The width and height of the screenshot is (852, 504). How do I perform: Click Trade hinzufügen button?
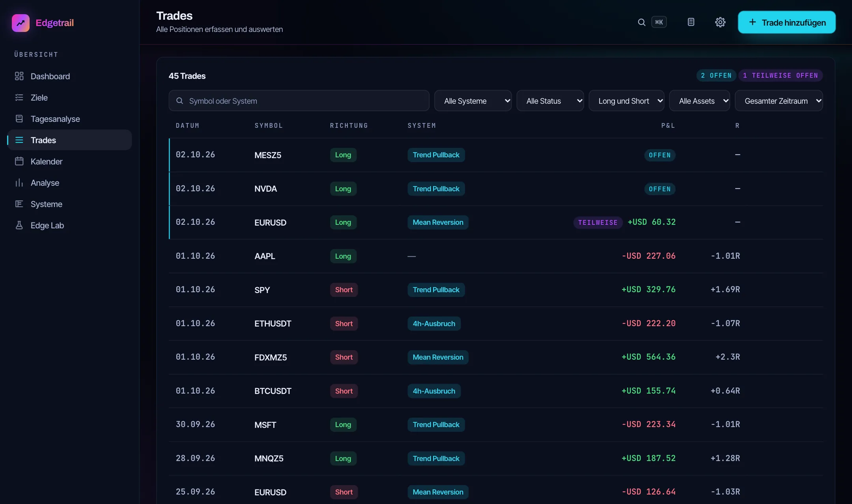[787, 22]
